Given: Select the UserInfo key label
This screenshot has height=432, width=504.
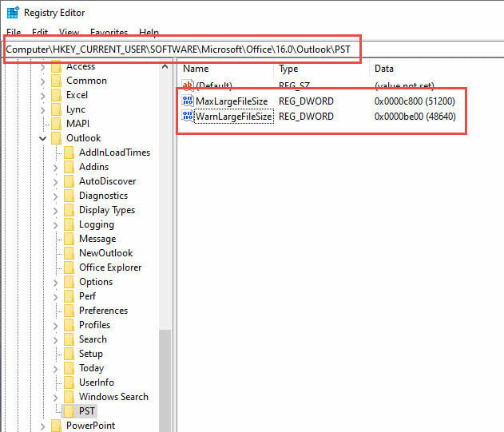Looking at the screenshot, I should click(97, 382).
